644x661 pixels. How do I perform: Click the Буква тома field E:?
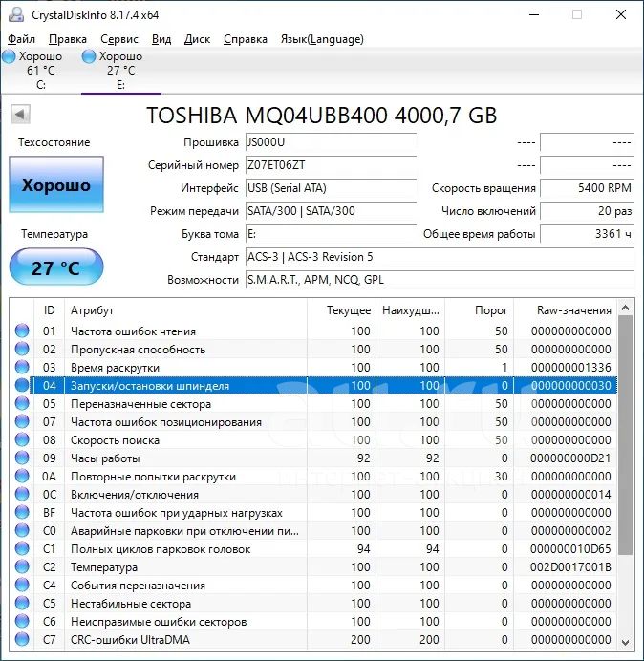(x=331, y=233)
